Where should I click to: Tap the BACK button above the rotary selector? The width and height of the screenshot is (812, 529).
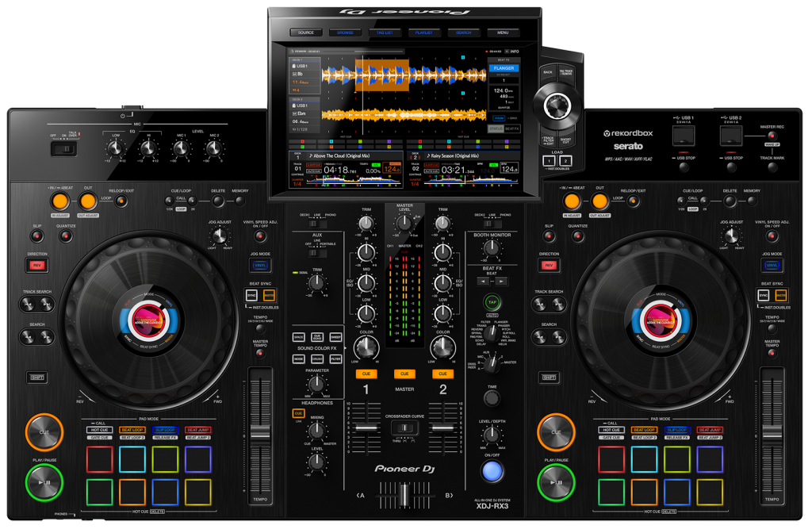(549, 70)
